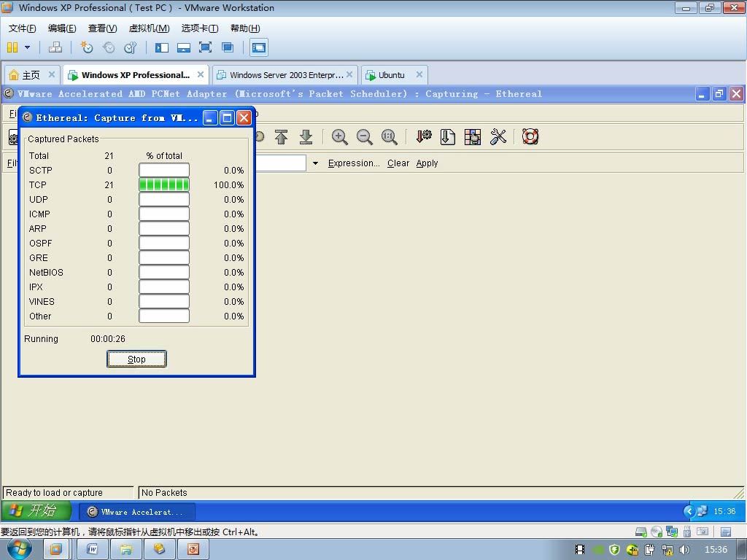Click the SCTP percentage bar
Screen dimensions: 747x560
pos(164,171)
